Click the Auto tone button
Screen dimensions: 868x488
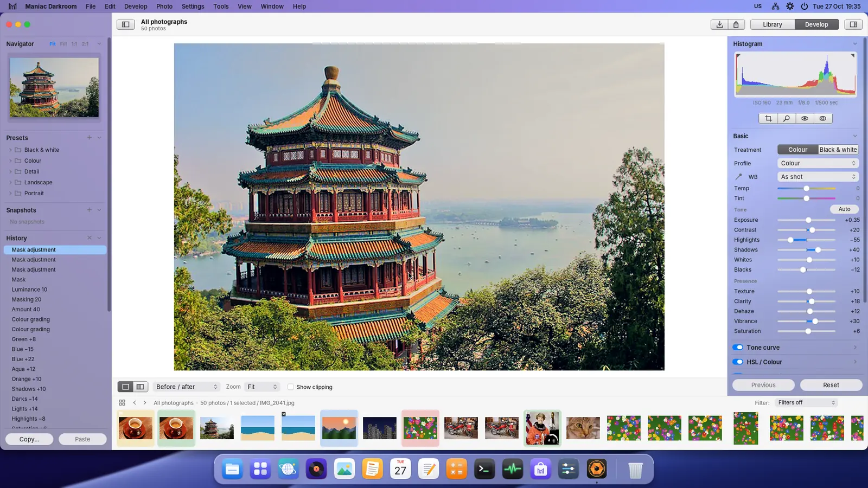[844, 209]
